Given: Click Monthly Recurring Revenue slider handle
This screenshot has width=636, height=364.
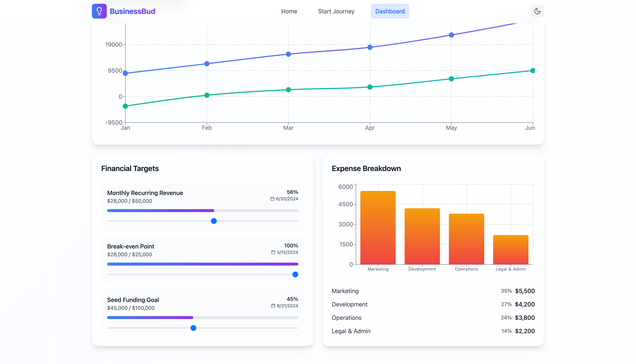Looking at the screenshot, I should (x=214, y=221).
